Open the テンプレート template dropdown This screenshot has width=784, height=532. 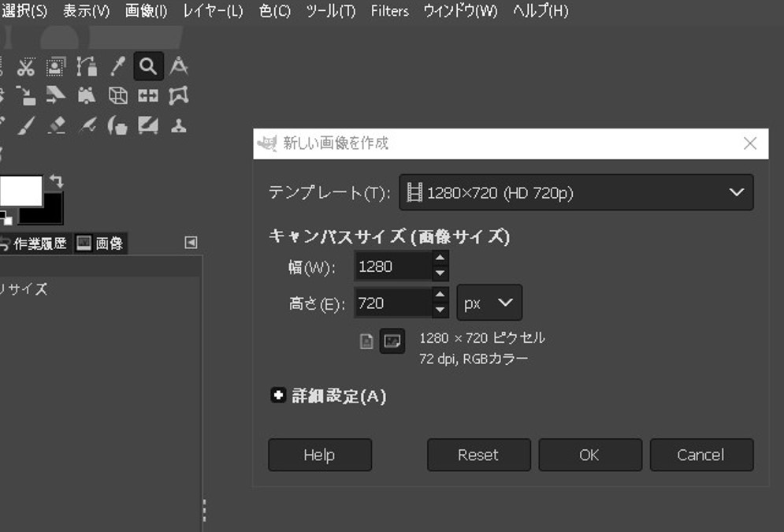click(576, 192)
